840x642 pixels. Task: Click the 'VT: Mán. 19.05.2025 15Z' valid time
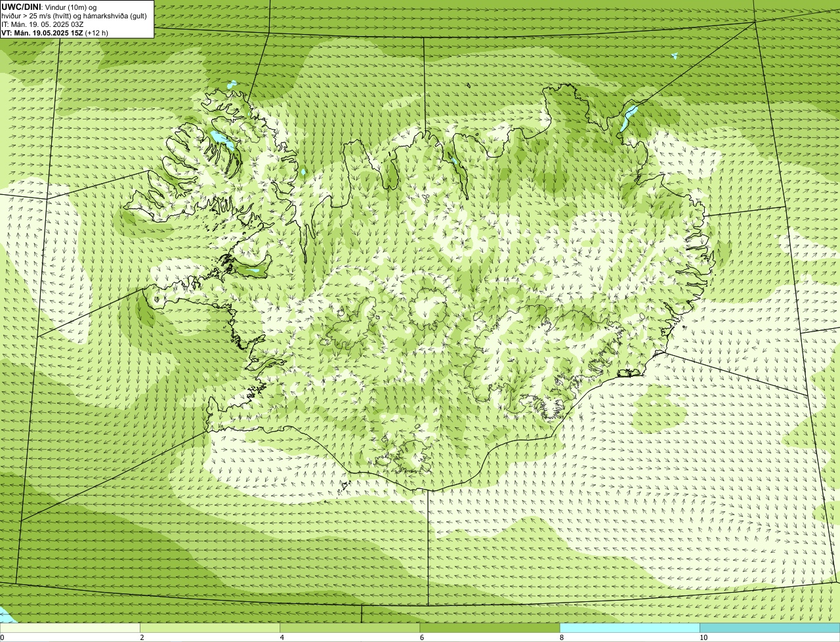pos(41,32)
